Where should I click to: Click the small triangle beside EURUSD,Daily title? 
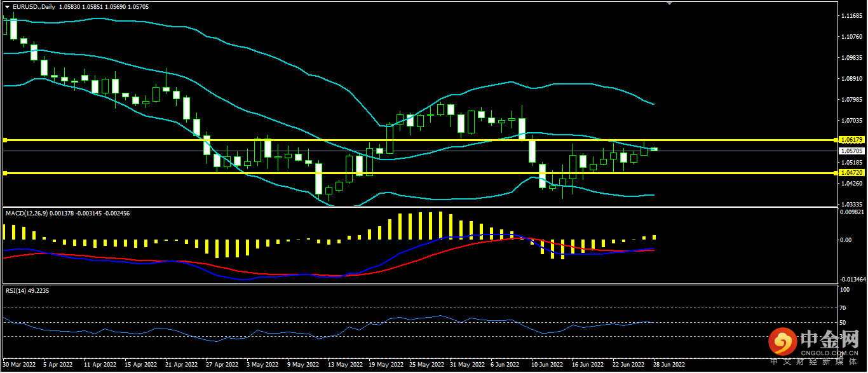8,6
